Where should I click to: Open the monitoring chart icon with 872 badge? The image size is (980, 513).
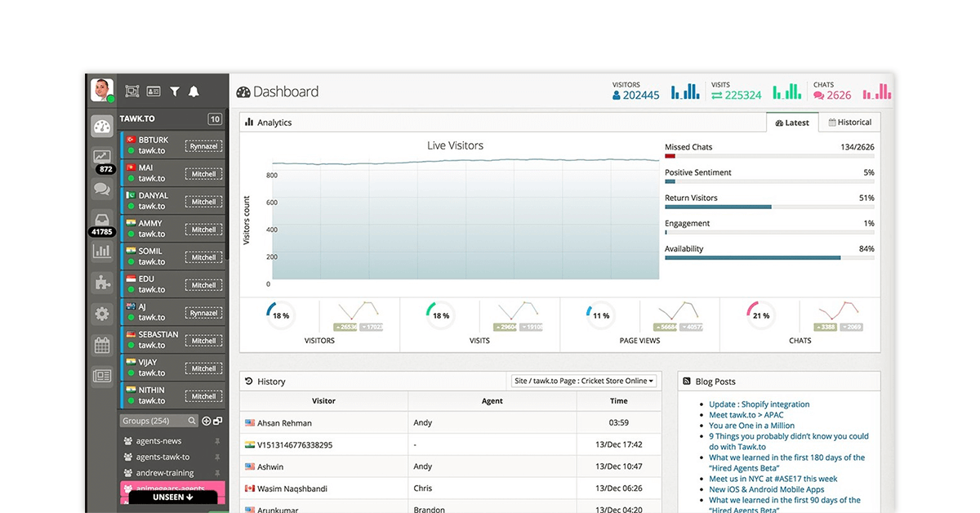pos(102,156)
